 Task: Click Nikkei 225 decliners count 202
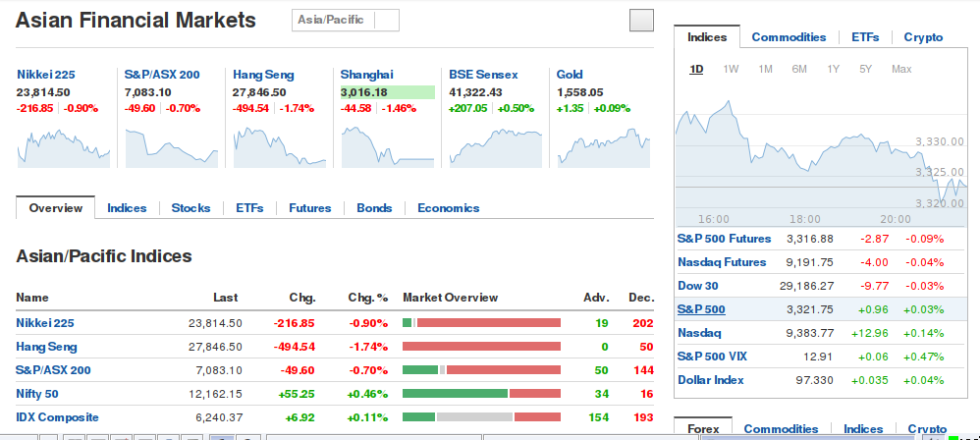[642, 323]
